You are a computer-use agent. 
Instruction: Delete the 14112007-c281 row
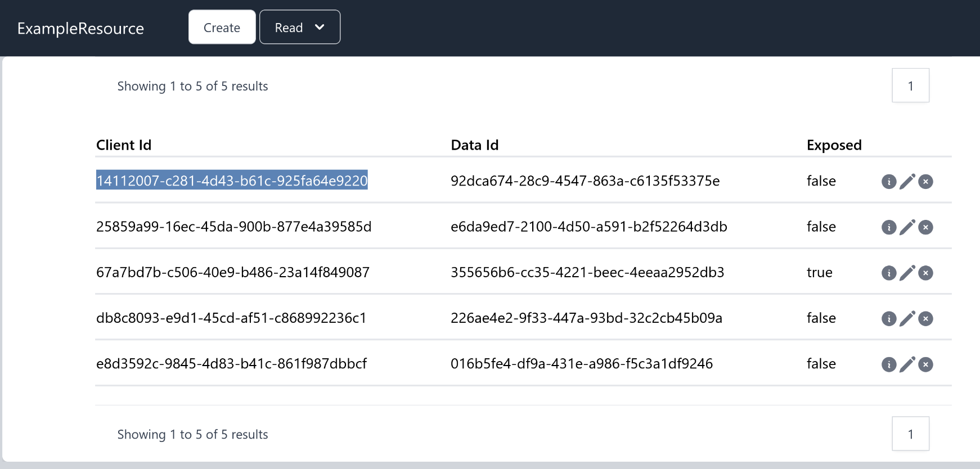tap(925, 182)
